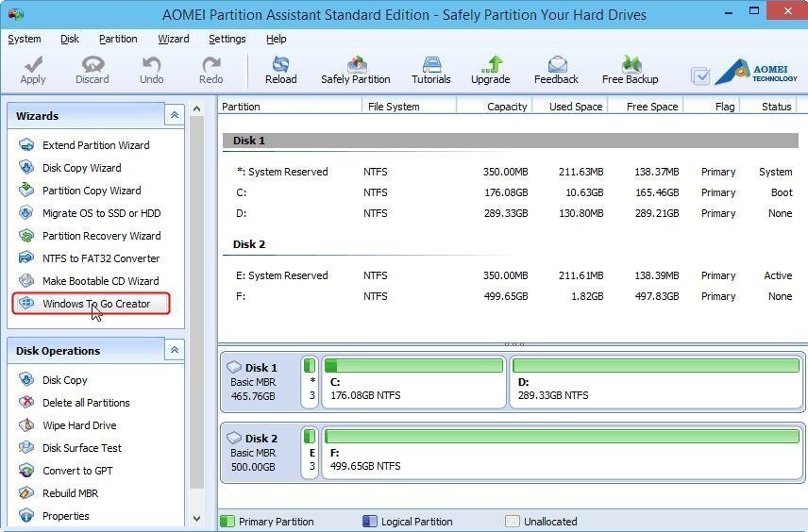
Task: Select the Disk 1 group header row
Action: 510,141
